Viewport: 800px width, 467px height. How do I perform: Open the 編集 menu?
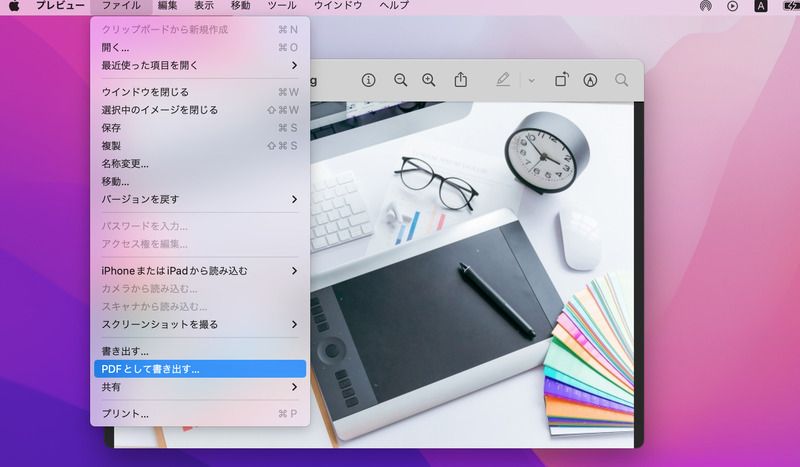(167, 6)
